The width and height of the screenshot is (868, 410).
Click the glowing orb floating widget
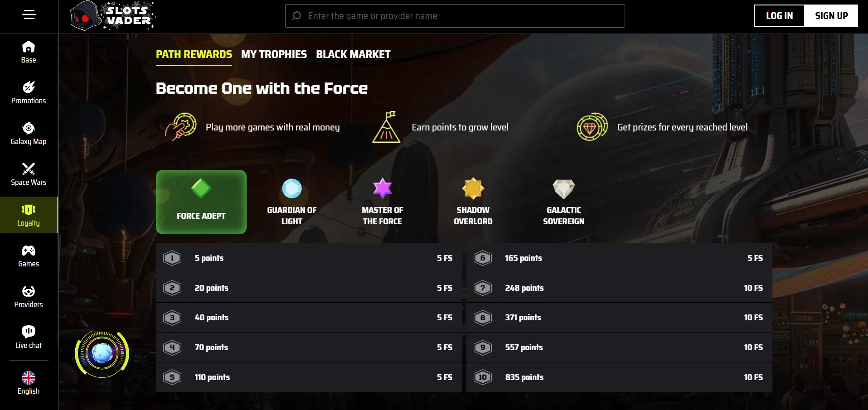[102, 353]
